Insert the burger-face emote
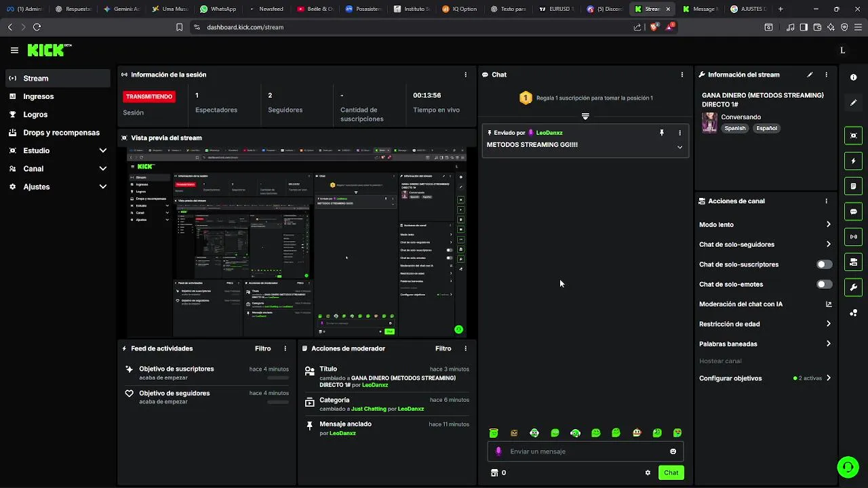The height and width of the screenshot is (488, 868). pos(514,433)
